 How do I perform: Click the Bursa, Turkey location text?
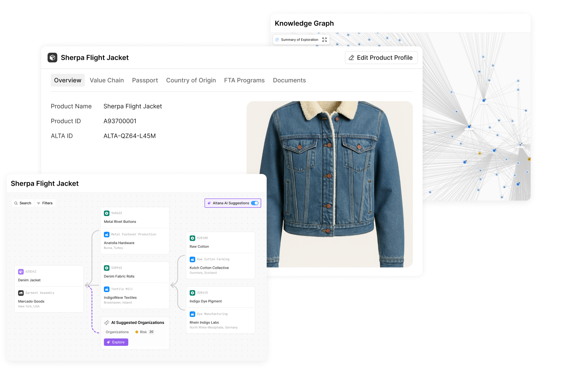coord(113,248)
